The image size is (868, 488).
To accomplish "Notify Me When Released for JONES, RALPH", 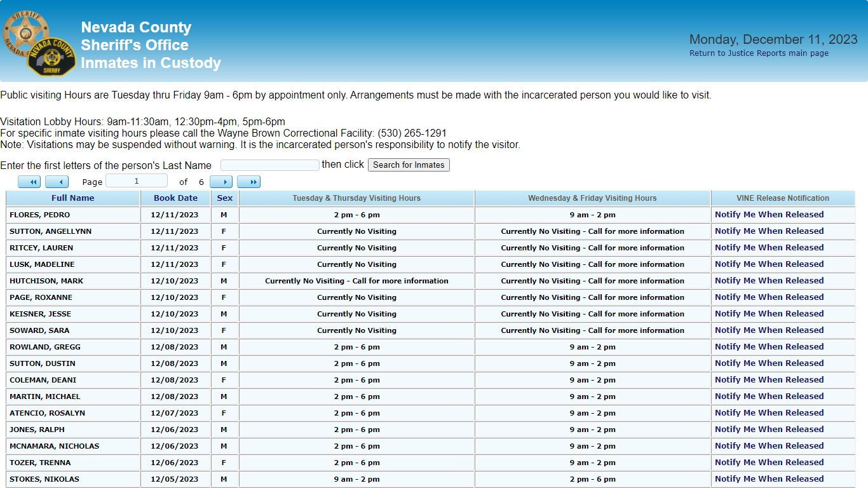I will [x=769, y=430].
